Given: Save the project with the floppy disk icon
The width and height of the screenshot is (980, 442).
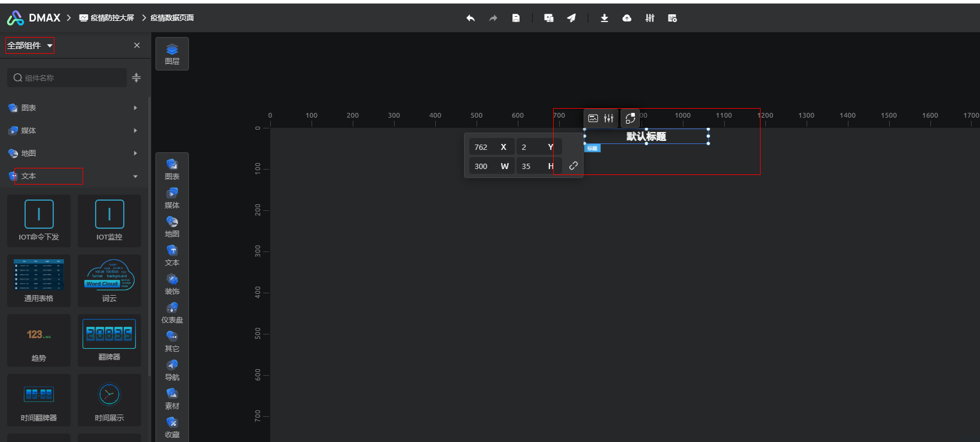Looking at the screenshot, I should (516, 19).
